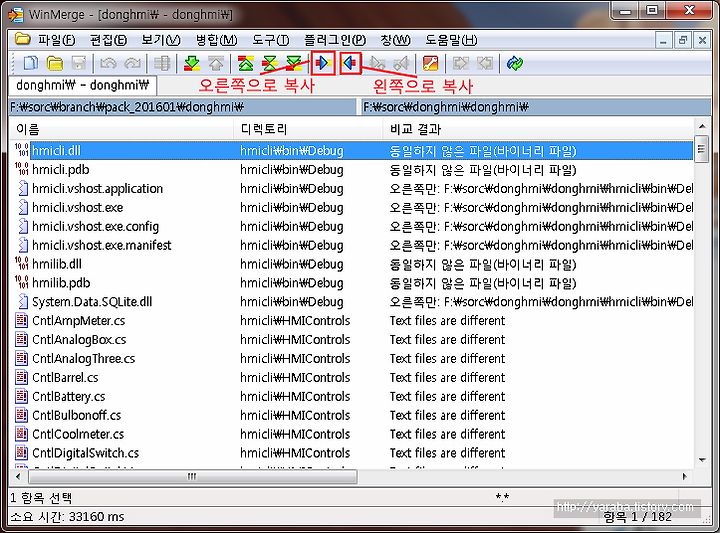The image size is (720, 533).
Task: Click the All Left copy icon
Action: pos(485,63)
